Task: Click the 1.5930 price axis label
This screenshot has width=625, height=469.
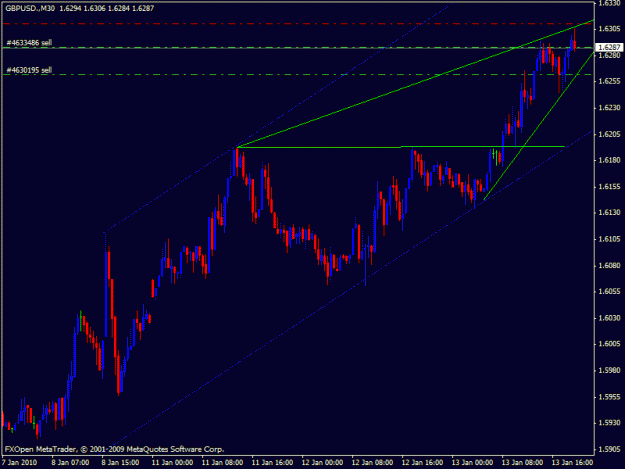Action: (x=609, y=423)
